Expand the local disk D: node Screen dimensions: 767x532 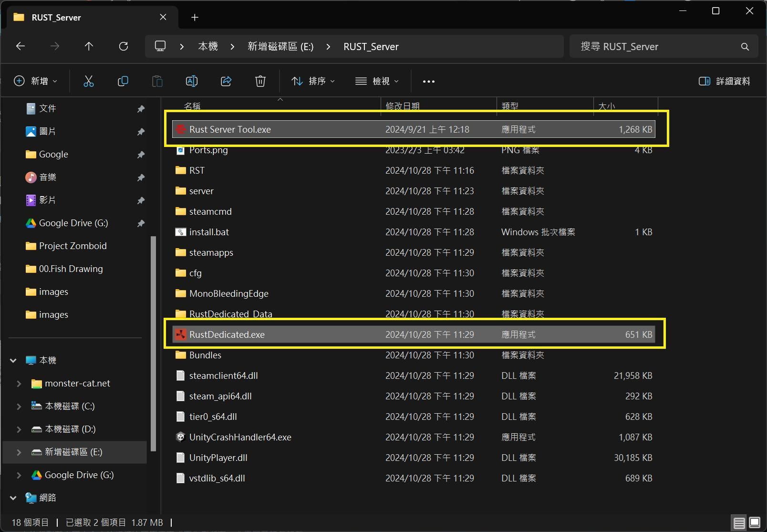coord(19,429)
